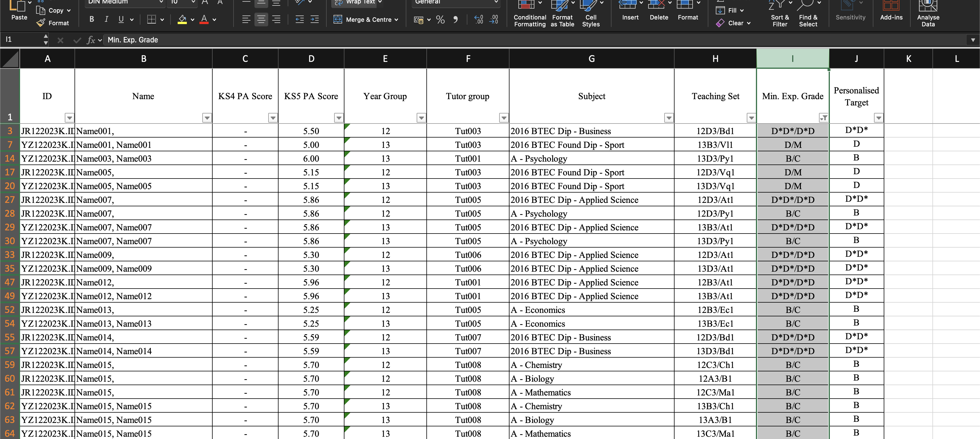Align text right
Viewport: 980px width, 439px height.
click(x=276, y=19)
